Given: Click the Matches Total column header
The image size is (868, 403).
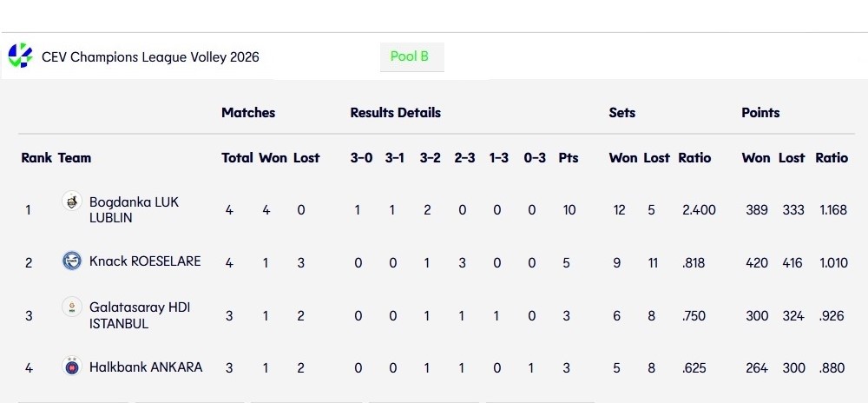Looking at the screenshot, I should point(237,158).
